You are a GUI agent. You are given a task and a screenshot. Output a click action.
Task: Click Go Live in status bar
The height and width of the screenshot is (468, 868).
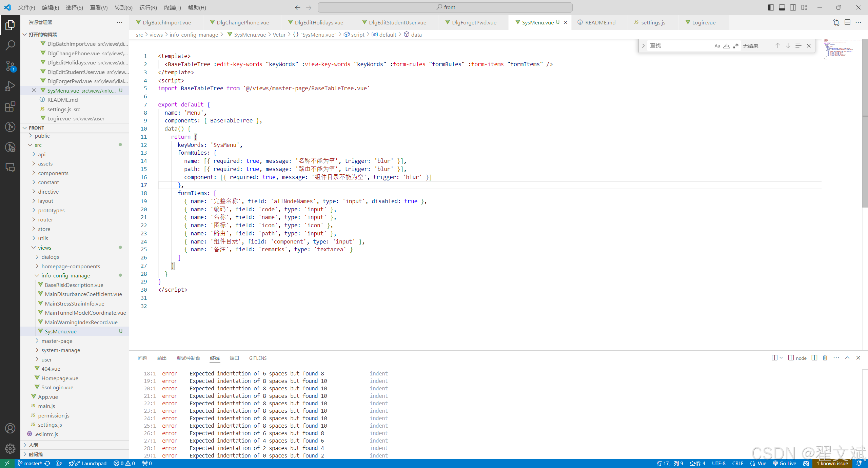pyautogui.click(x=784, y=463)
